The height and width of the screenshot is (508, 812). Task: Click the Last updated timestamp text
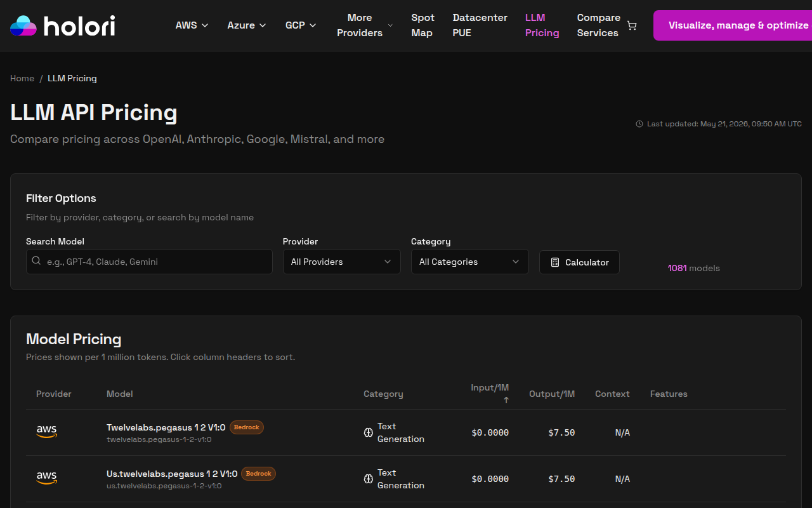pyautogui.click(x=724, y=124)
